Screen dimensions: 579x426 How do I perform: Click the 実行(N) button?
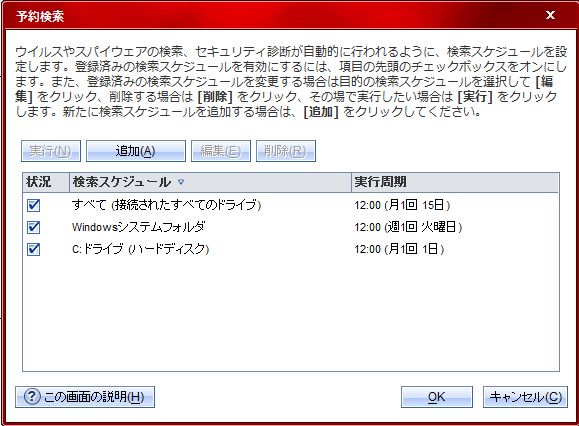tap(51, 151)
